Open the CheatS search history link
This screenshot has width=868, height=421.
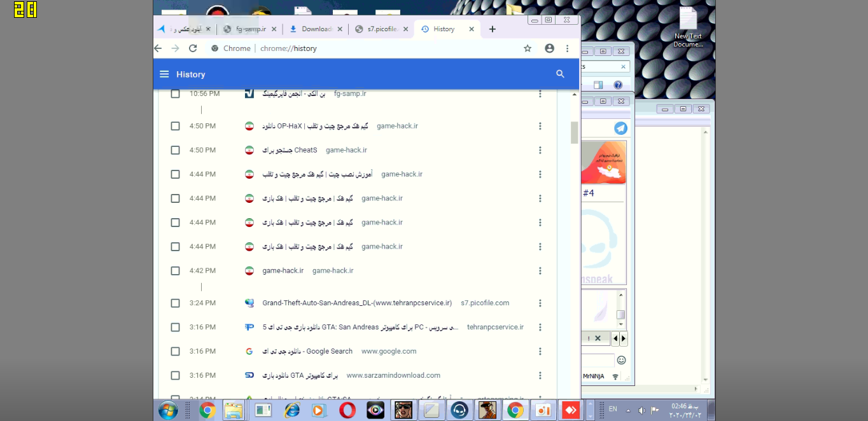point(290,150)
